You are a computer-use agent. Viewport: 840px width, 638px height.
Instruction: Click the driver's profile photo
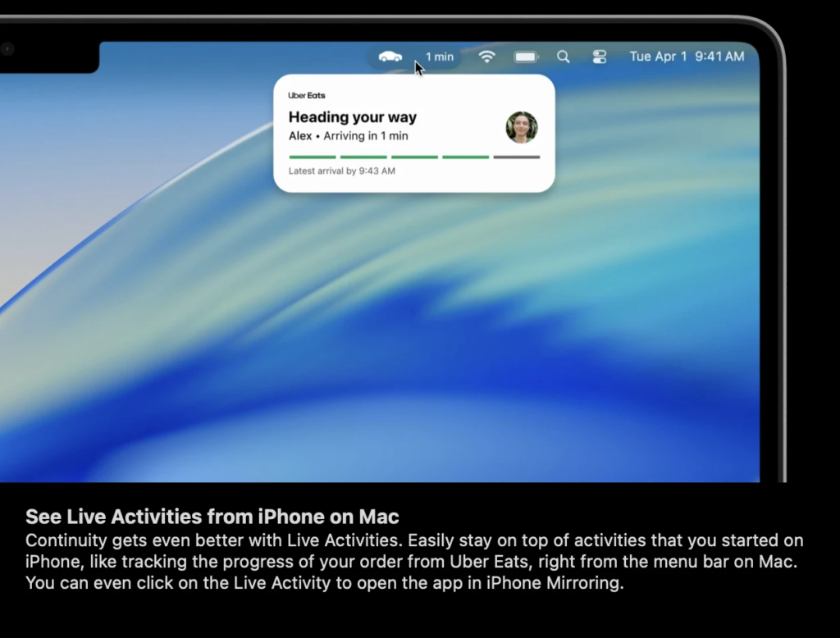[521, 127]
